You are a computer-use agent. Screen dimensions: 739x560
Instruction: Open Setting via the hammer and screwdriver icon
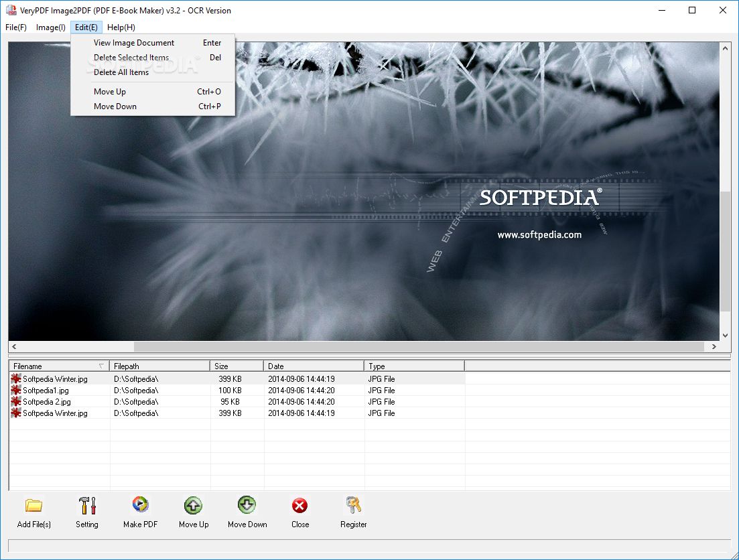point(87,506)
